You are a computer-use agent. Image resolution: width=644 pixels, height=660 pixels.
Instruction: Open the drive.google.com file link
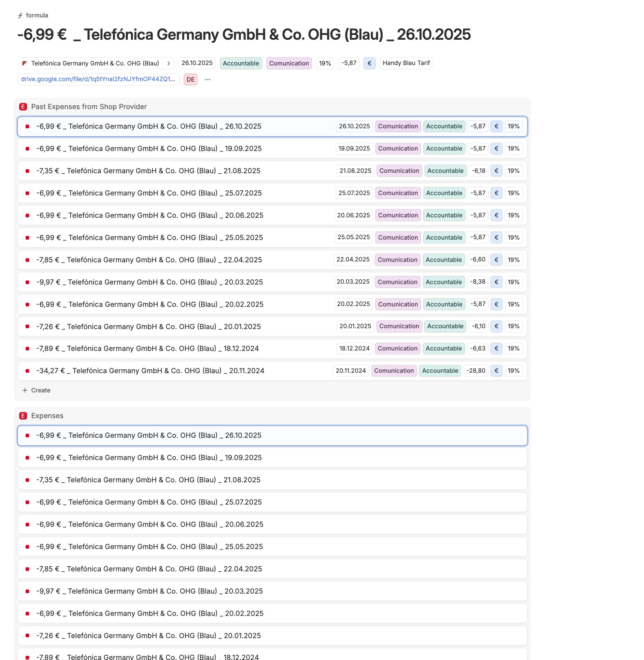pyautogui.click(x=99, y=79)
